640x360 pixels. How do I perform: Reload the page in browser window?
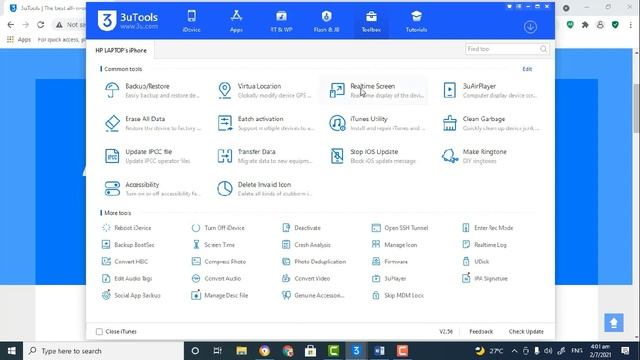point(40,25)
